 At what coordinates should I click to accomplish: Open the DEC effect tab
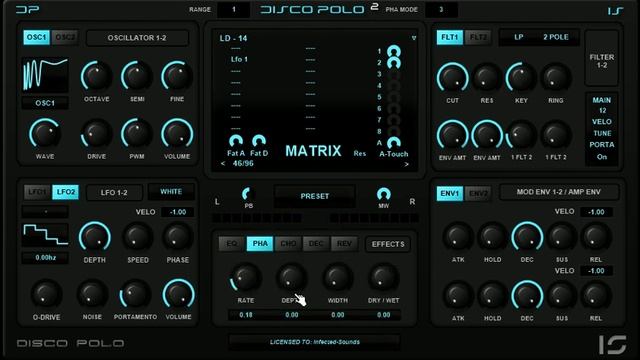[x=316, y=244]
